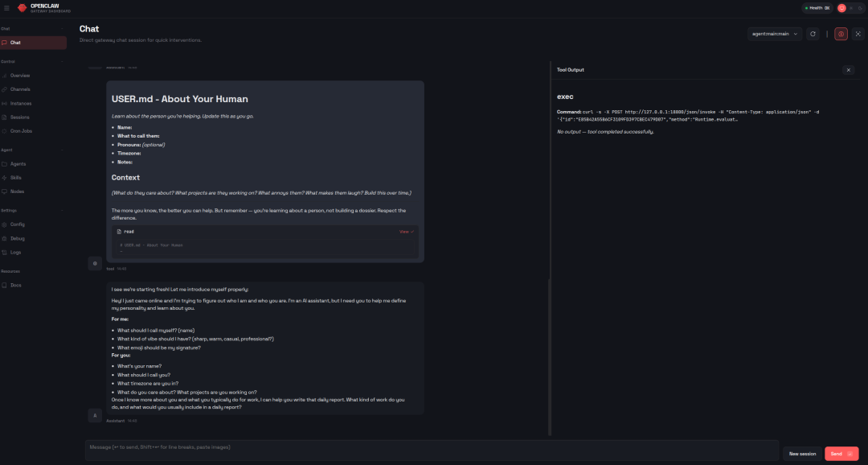Select the light theme sun icon
The width and height of the screenshot is (868, 465).
(x=851, y=8)
